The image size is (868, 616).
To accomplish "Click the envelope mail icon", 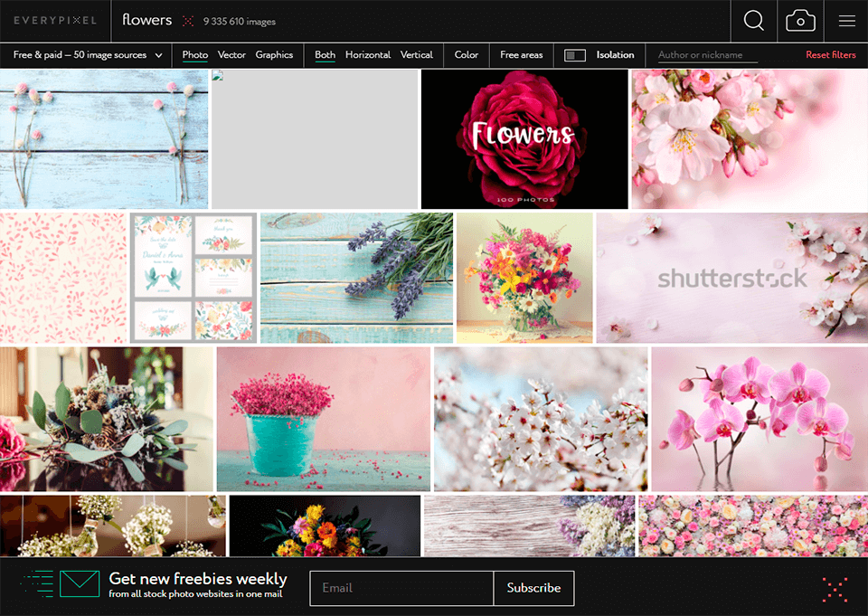I will (80, 583).
